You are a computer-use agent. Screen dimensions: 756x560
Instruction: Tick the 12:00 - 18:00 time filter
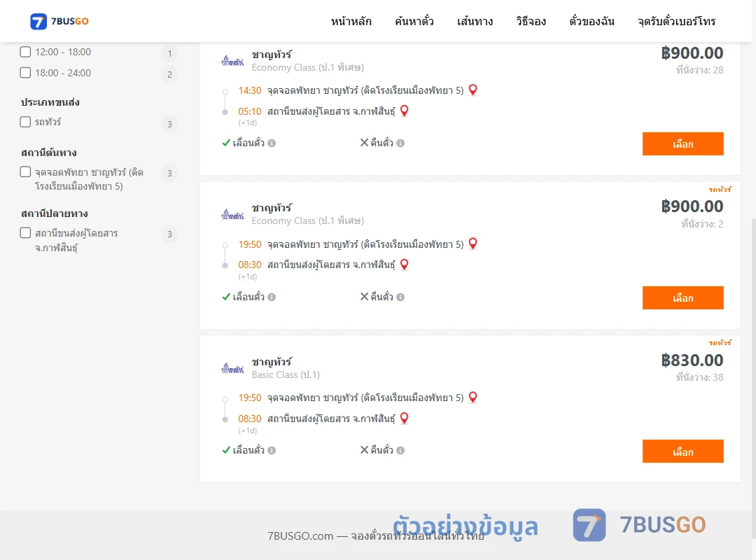(x=26, y=52)
